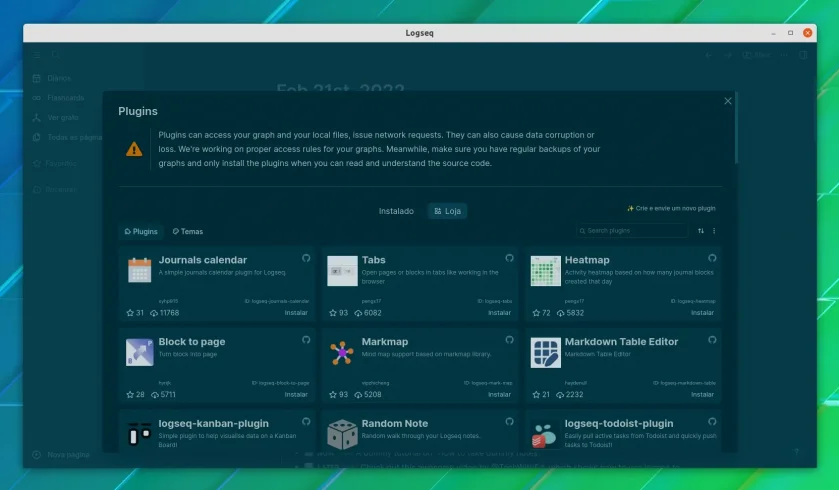Switch to the Instalado tab
This screenshot has height=490, width=840.
point(396,211)
